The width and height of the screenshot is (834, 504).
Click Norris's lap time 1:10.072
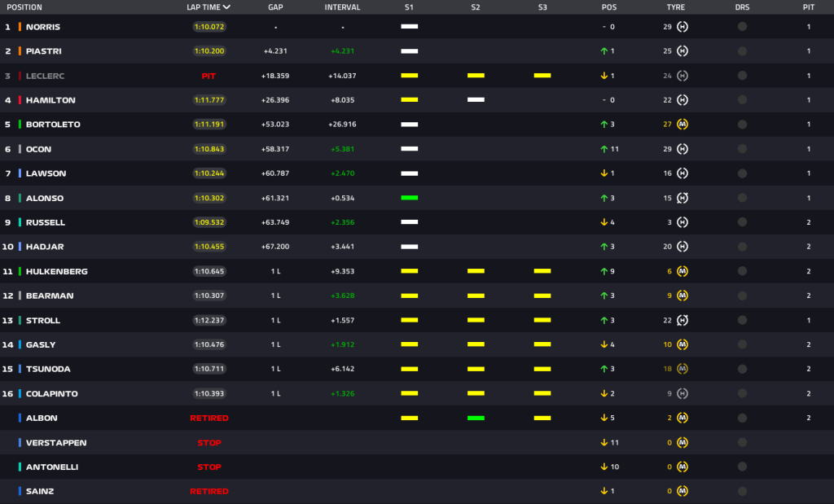tap(209, 27)
